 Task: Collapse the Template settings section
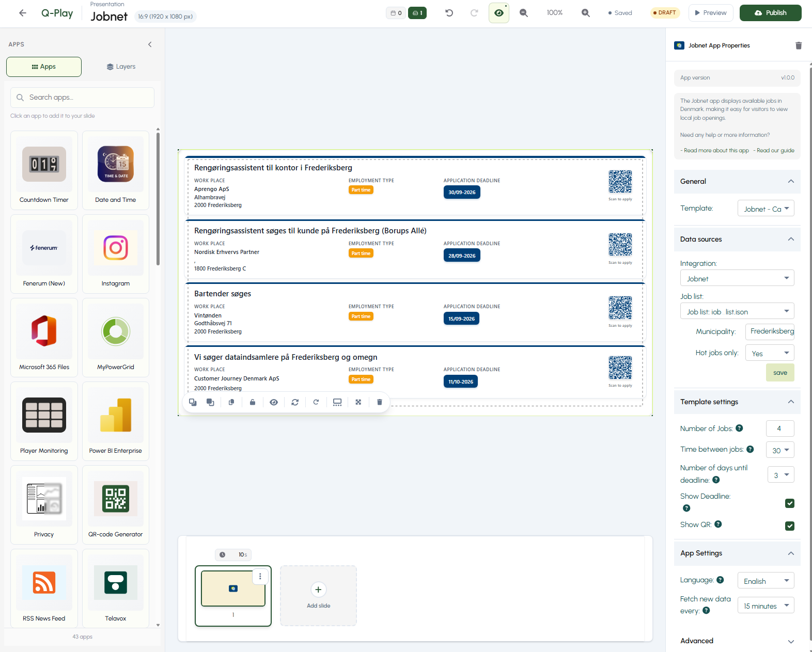tap(737, 402)
